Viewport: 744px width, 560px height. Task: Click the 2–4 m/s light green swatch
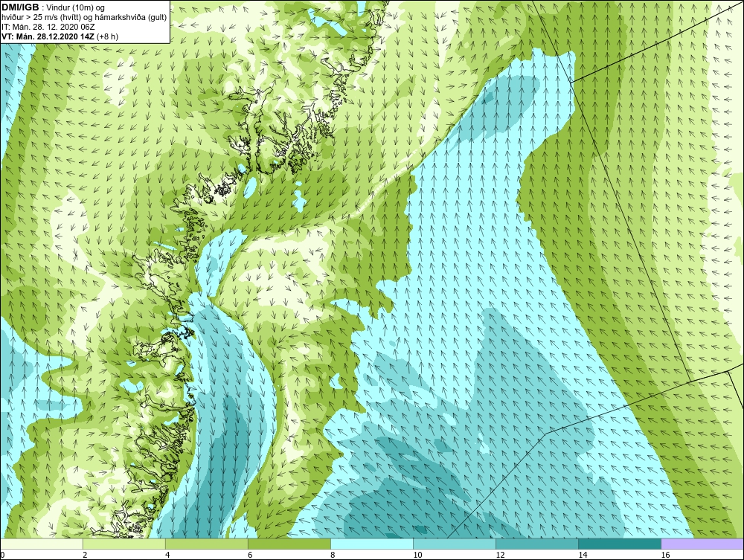point(124,544)
